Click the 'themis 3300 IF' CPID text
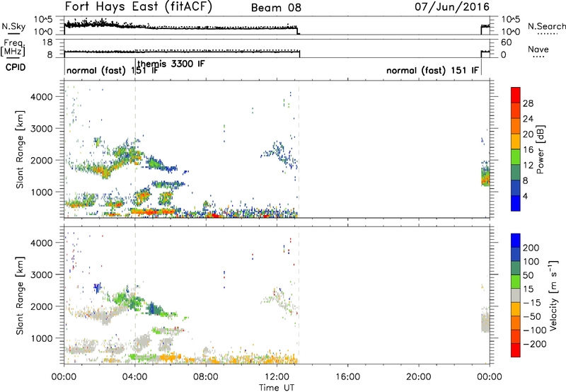 click(x=171, y=64)
